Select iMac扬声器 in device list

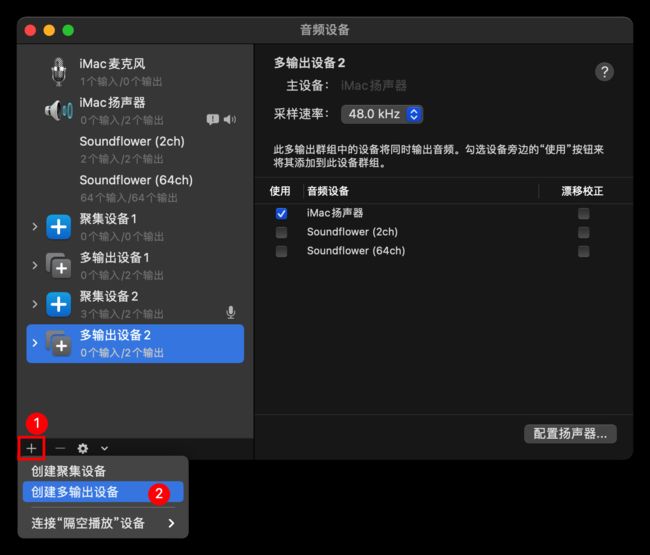[135, 111]
